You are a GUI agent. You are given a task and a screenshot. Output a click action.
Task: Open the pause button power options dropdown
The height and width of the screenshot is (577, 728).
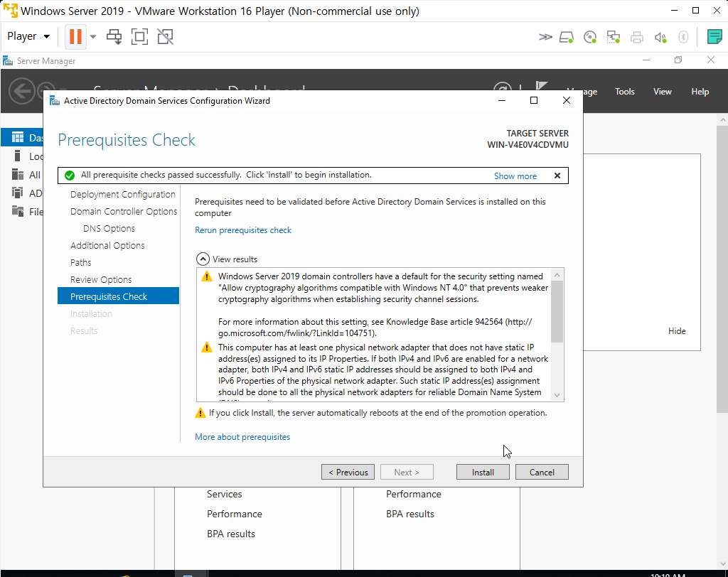[x=93, y=37]
